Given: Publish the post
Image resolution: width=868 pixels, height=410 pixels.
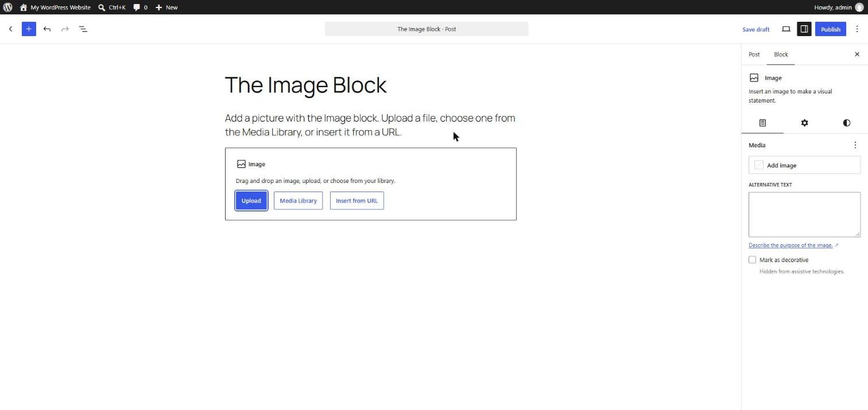Looking at the screenshot, I should tap(830, 29).
